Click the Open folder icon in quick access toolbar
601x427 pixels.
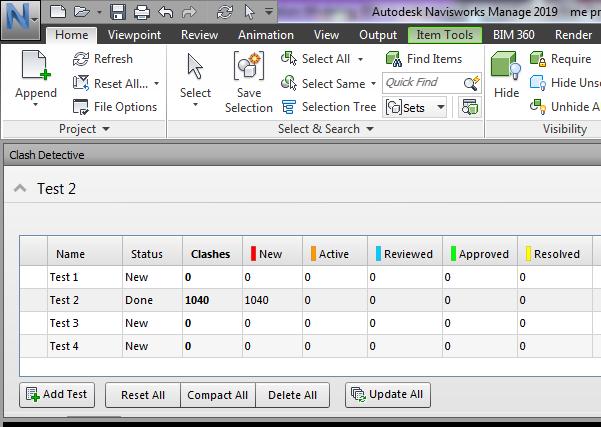81,11
